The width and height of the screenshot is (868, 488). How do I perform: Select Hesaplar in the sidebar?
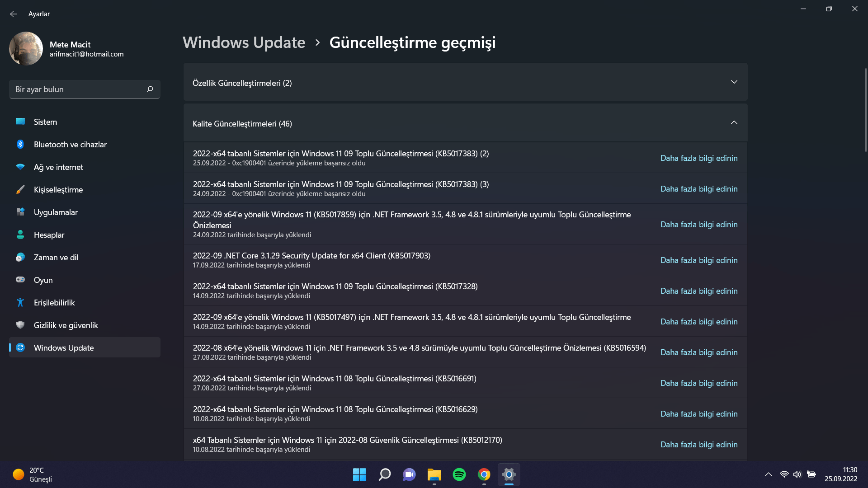pyautogui.click(x=49, y=235)
